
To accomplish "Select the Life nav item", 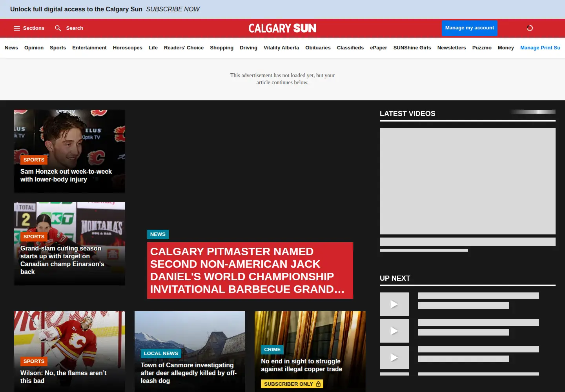I will (x=153, y=48).
